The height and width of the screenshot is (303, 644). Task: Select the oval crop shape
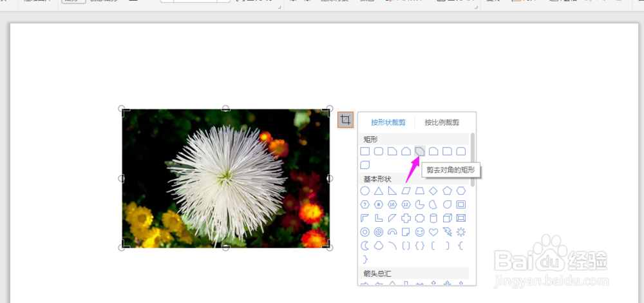pyautogui.click(x=365, y=191)
